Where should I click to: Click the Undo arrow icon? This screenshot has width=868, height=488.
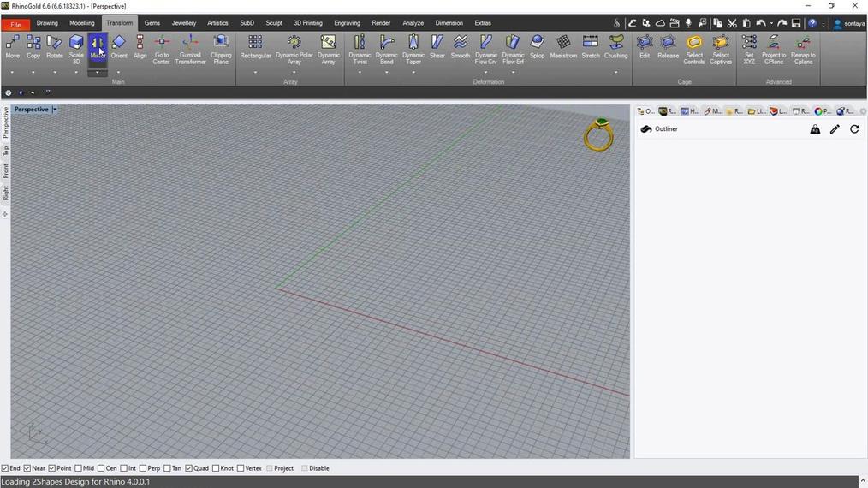click(x=761, y=23)
